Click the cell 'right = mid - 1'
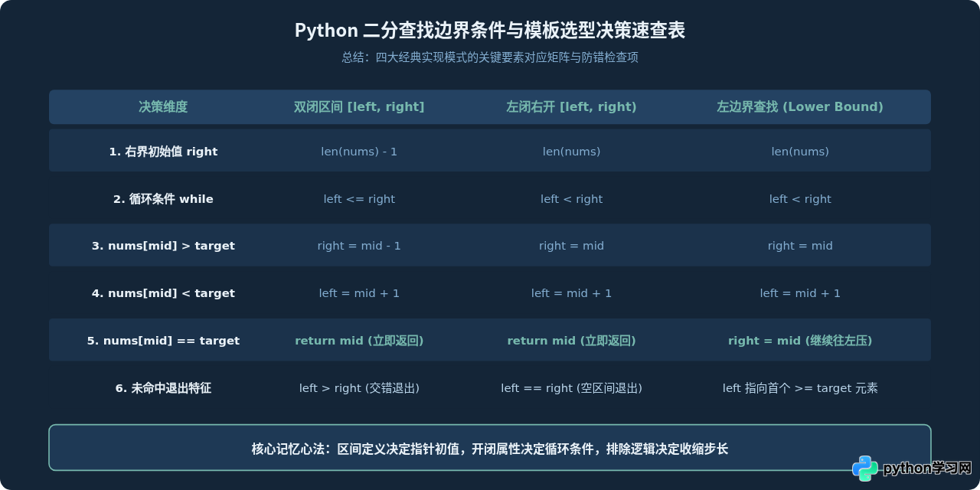The width and height of the screenshot is (980, 490). click(x=359, y=247)
